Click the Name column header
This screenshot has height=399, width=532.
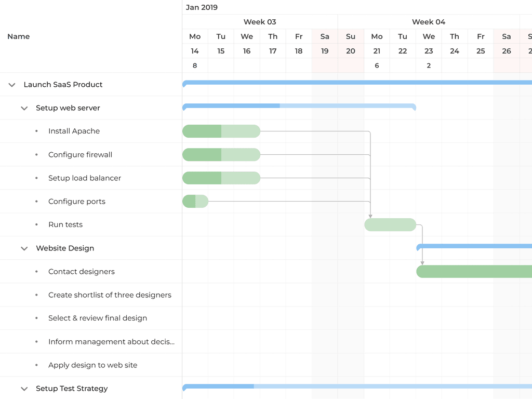[19, 36]
